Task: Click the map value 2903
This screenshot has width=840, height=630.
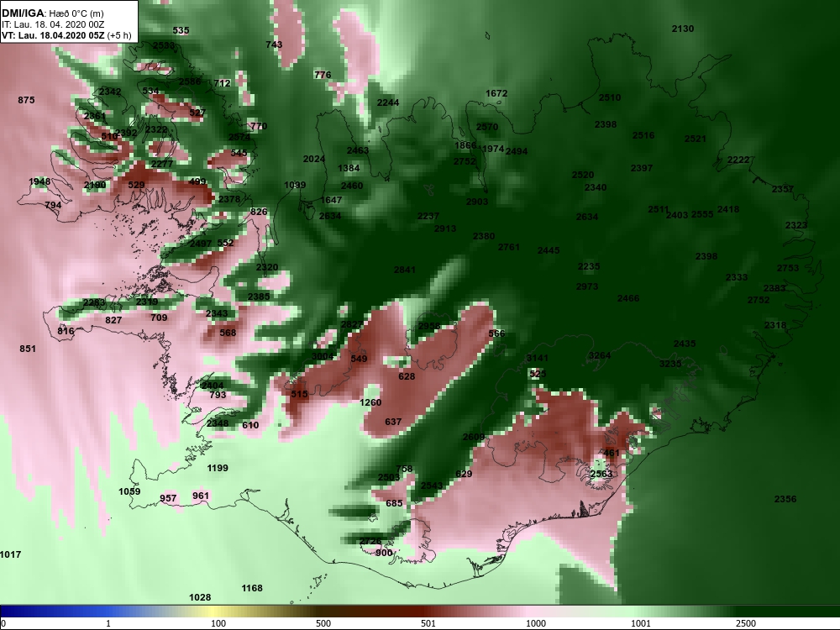Action: click(x=477, y=202)
